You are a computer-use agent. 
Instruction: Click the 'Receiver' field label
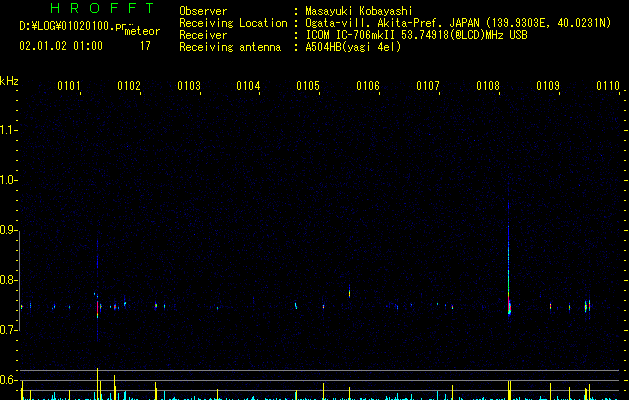coord(203,35)
